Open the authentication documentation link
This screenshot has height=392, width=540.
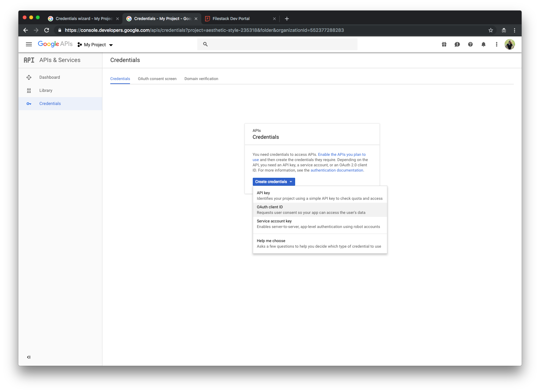click(x=337, y=170)
